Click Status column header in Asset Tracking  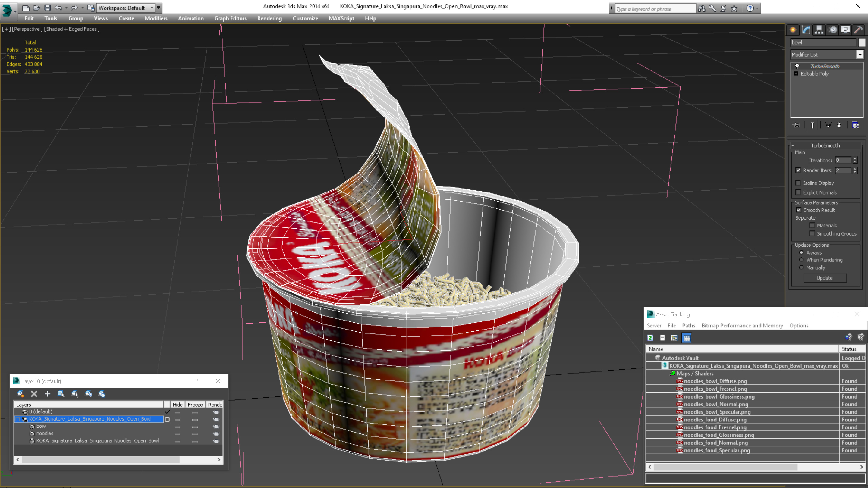click(x=853, y=349)
